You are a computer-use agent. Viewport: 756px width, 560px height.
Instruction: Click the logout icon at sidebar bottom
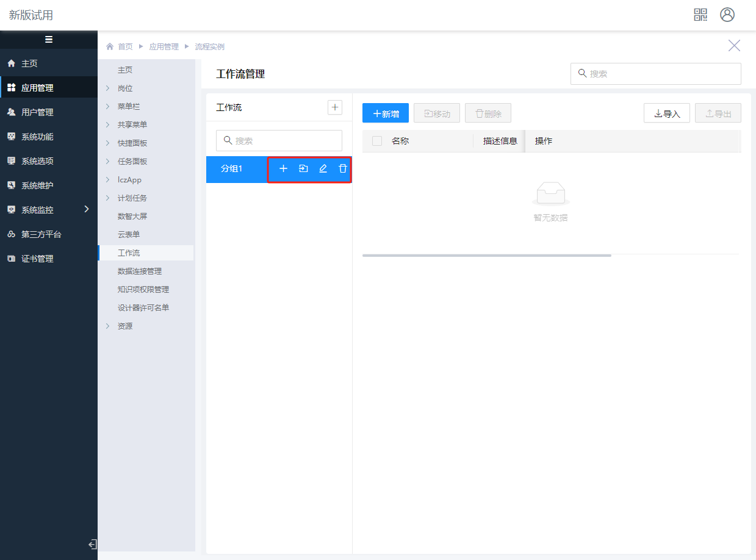[x=92, y=544]
